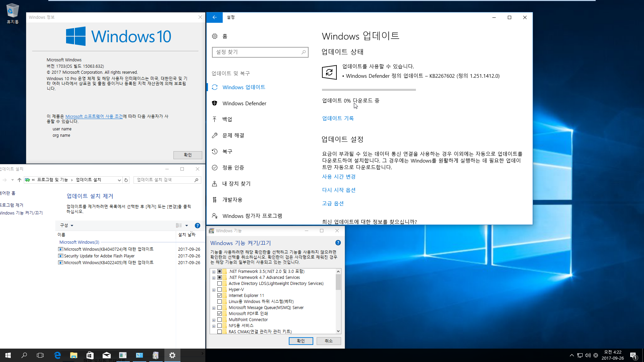Open Settings home gear icon
644x362 pixels.
[215, 36]
